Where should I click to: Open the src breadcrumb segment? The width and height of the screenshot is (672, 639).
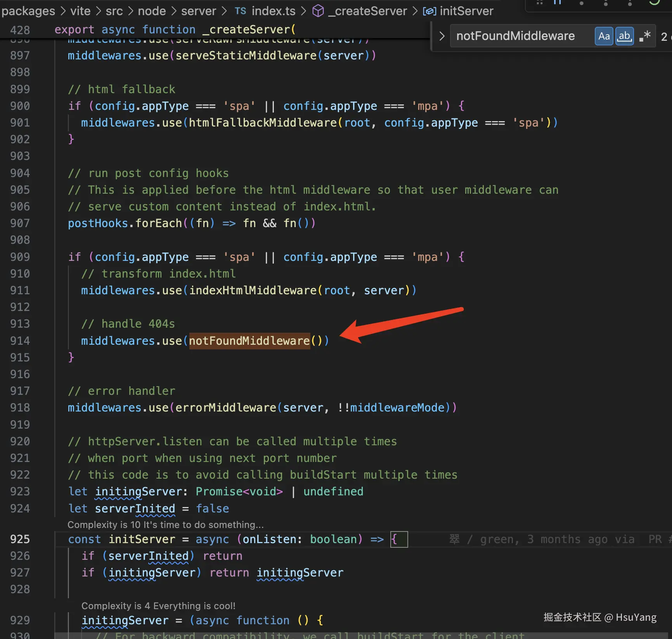point(114,11)
